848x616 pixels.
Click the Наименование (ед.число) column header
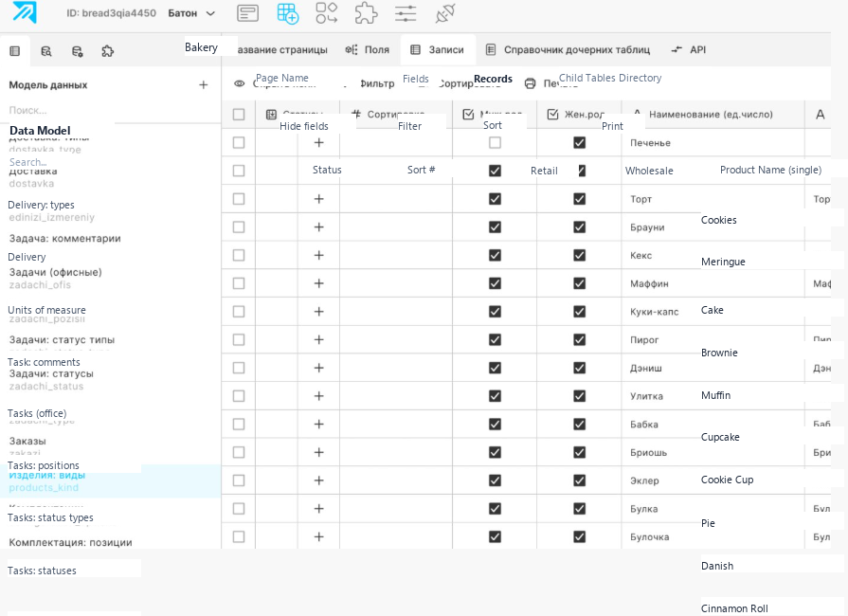(x=713, y=115)
